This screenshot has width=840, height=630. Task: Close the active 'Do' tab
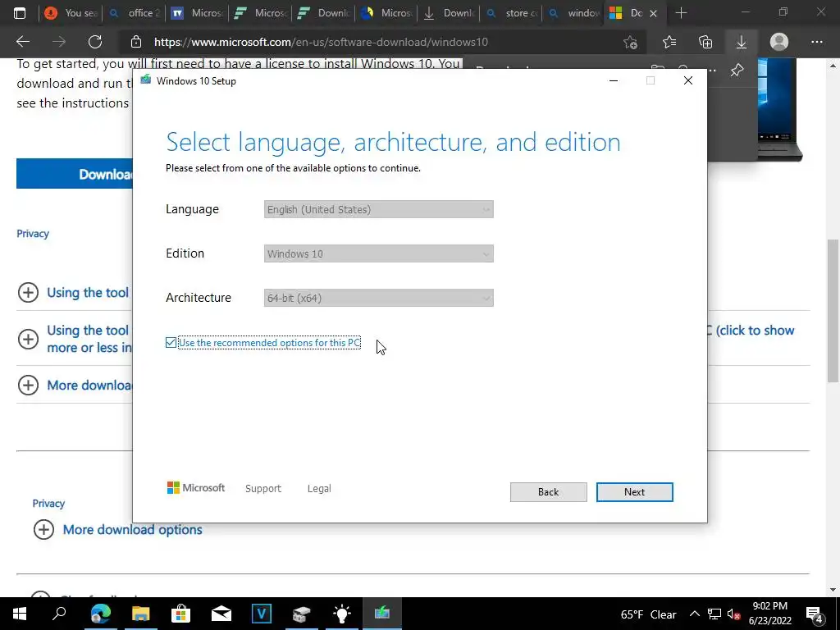tap(653, 13)
